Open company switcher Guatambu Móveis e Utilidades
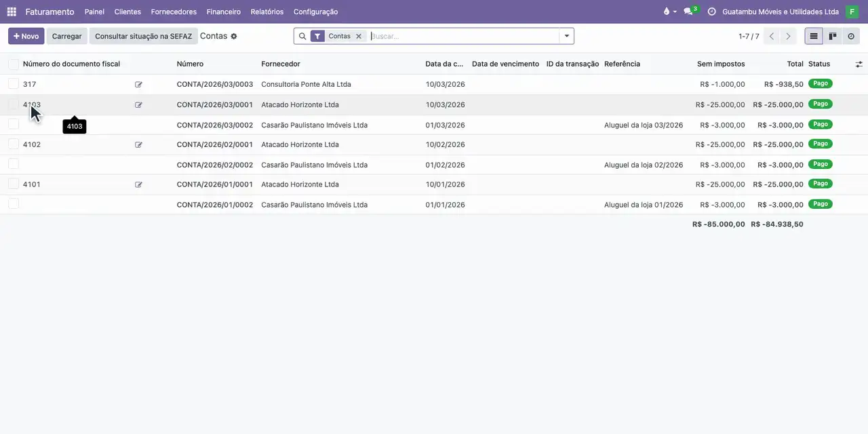This screenshot has height=434, width=868. 781,12
